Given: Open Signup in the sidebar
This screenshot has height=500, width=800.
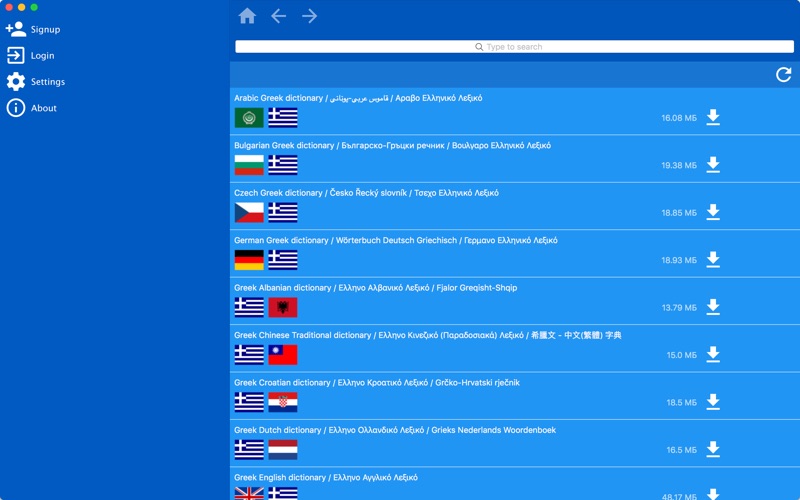Looking at the screenshot, I should [33, 29].
